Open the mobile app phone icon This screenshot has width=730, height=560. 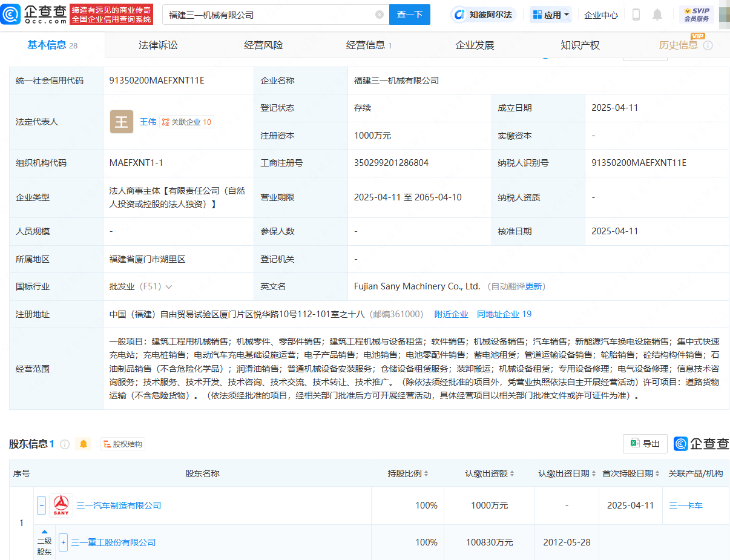point(636,15)
